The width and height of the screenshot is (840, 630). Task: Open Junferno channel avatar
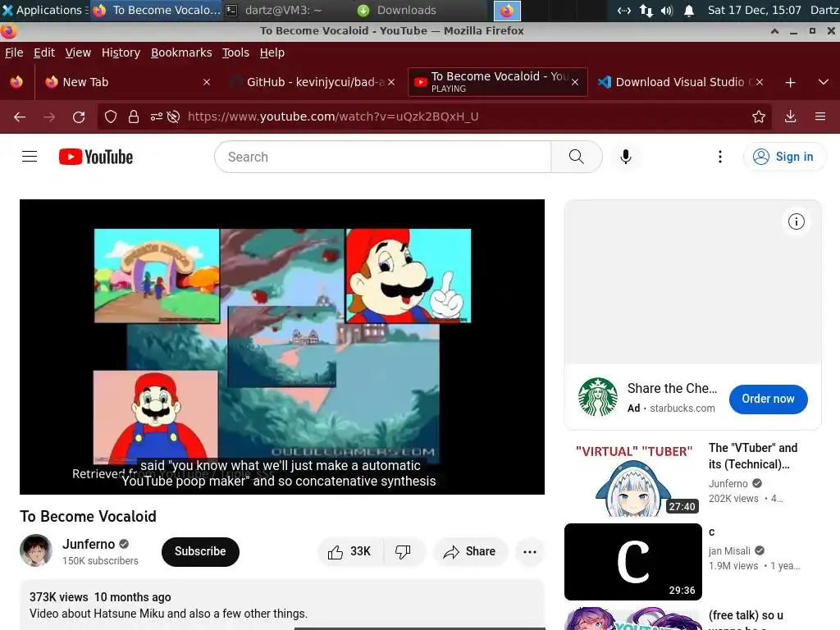click(x=36, y=550)
